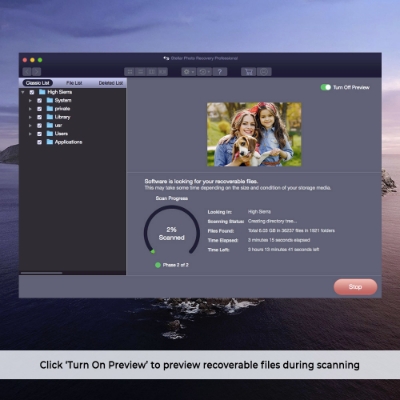400x400 pixels.
Task: Click the shopping cart buy icon
Action: (x=249, y=72)
